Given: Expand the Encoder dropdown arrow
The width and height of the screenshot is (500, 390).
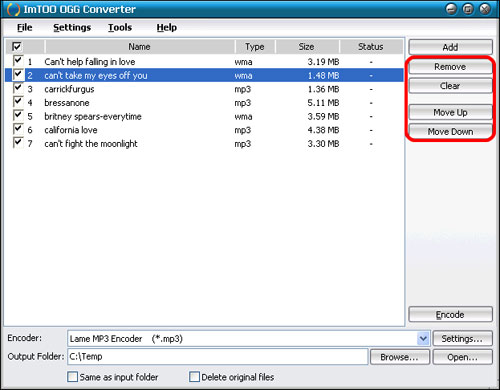Looking at the screenshot, I should click(423, 339).
